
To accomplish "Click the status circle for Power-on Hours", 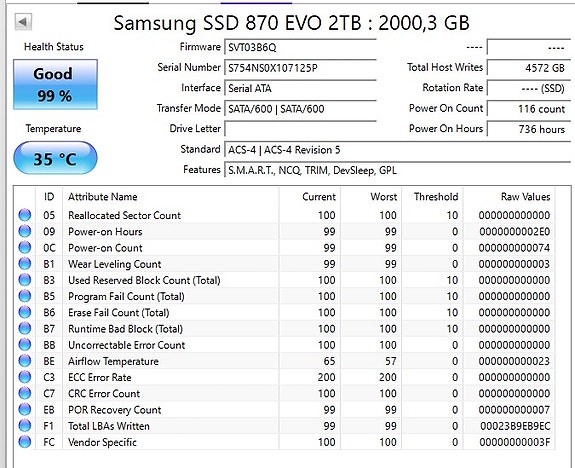I will (25, 231).
